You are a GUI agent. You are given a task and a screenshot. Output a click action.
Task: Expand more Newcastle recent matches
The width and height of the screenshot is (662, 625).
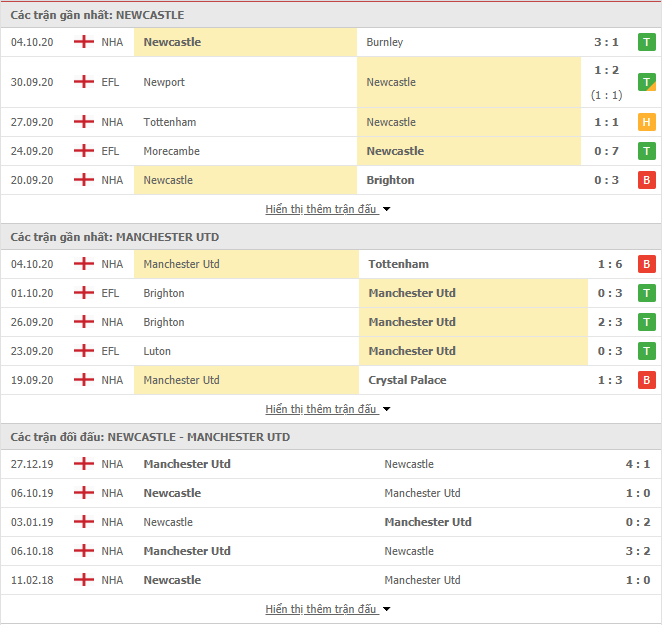coord(328,209)
